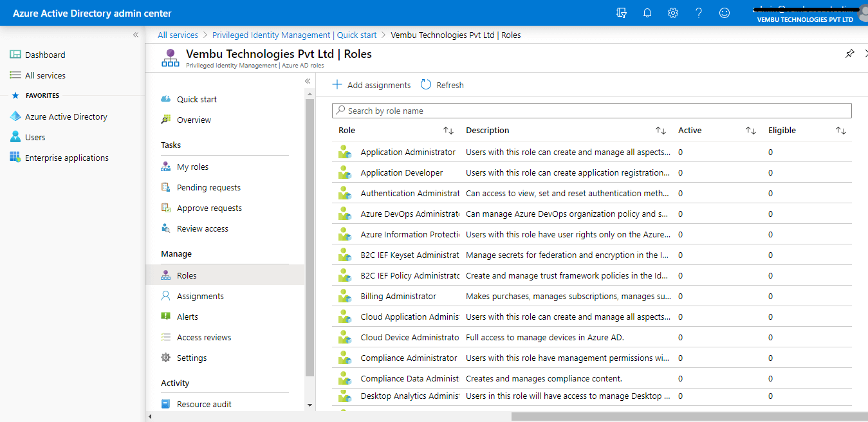Click Add assignments button
Viewport: 868px width, 422px height.
pyautogui.click(x=371, y=85)
